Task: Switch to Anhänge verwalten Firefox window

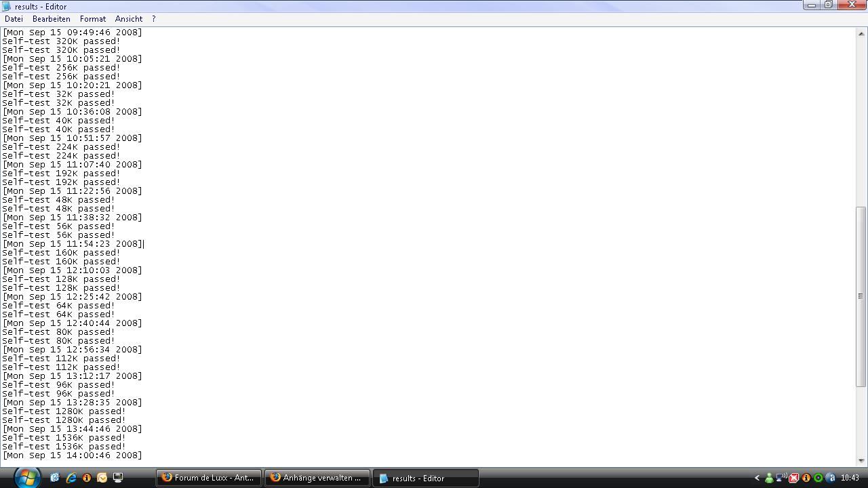Action: (317, 478)
